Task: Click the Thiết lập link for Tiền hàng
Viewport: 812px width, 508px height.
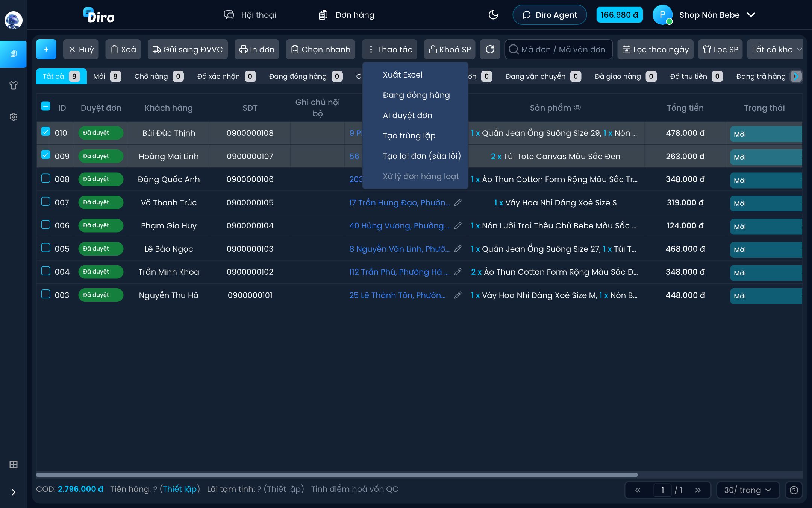Action: [180, 489]
